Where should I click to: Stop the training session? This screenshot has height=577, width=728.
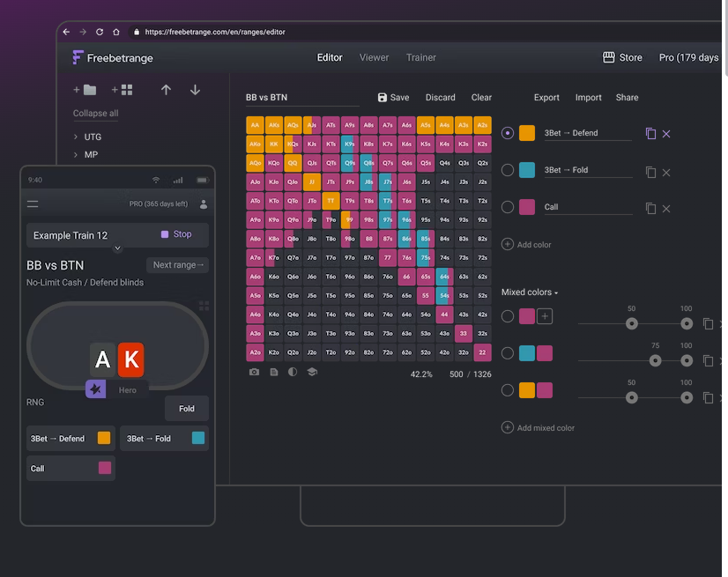point(176,234)
